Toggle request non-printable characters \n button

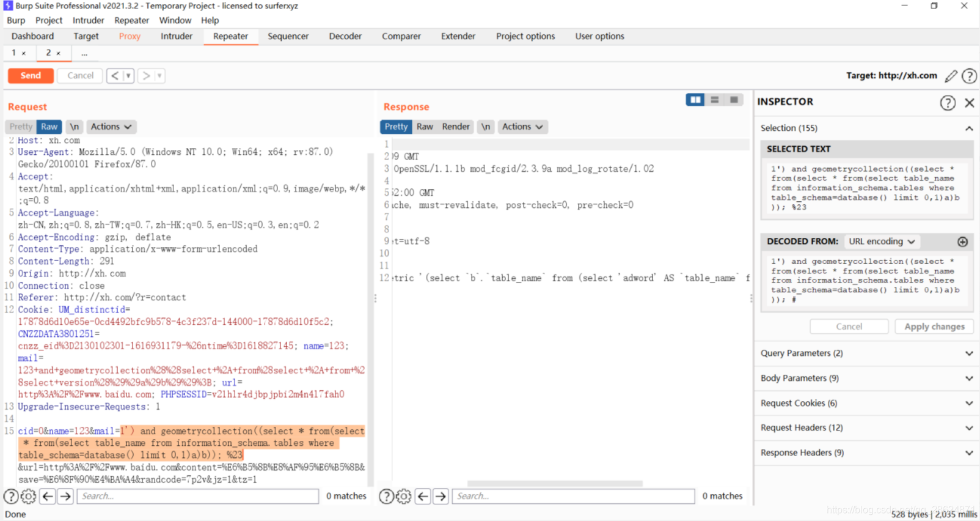coord(74,127)
